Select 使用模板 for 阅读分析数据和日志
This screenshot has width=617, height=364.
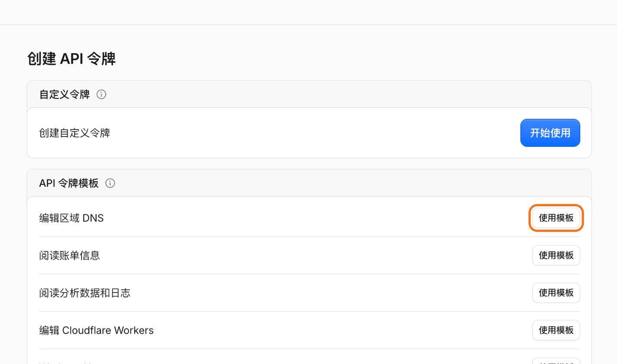click(556, 293)
